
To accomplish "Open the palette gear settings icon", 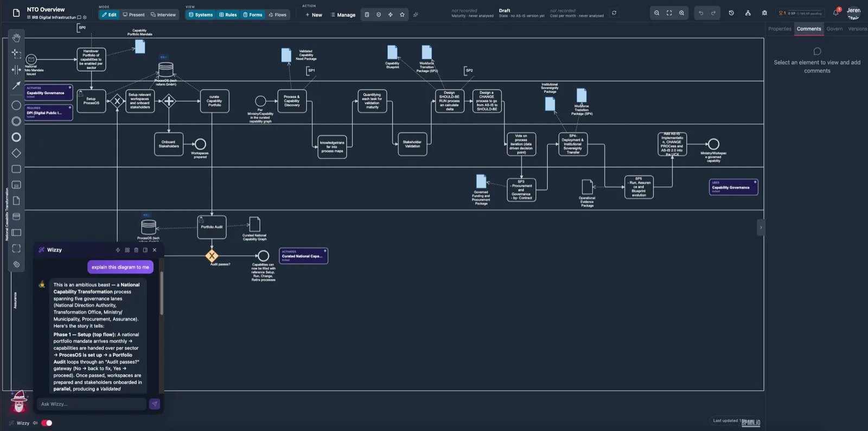I will (x=16, y=264).
